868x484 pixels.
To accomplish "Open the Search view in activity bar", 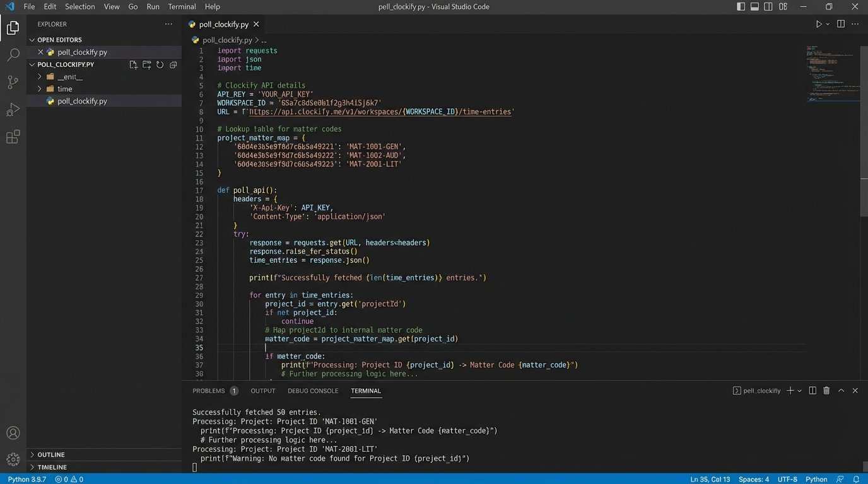I will (13, 55).
